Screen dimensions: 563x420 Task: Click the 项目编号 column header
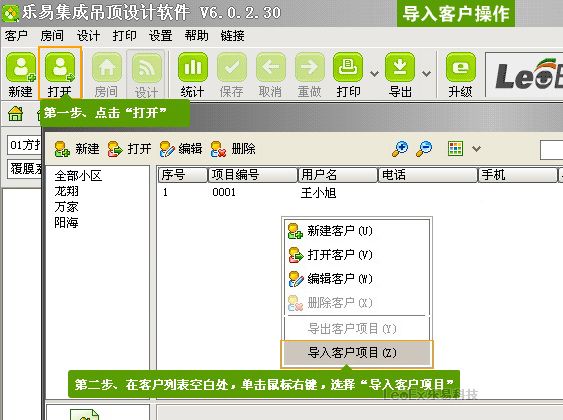(x=253, y=175)
